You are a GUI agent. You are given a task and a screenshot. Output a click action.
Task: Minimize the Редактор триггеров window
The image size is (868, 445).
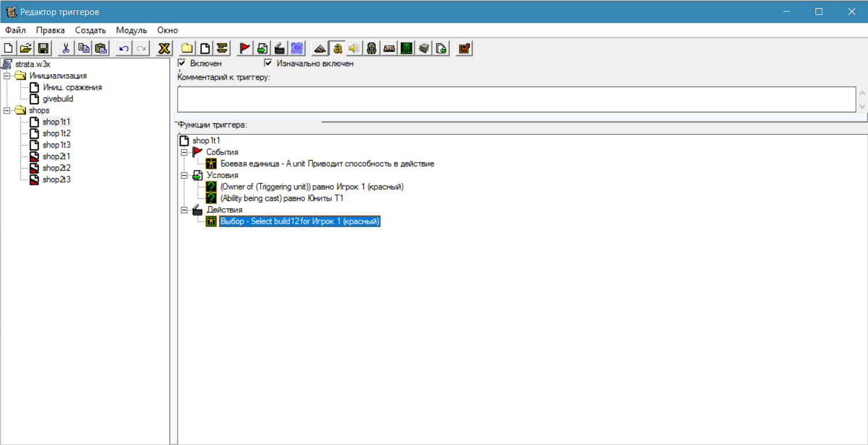click(786, 12)
